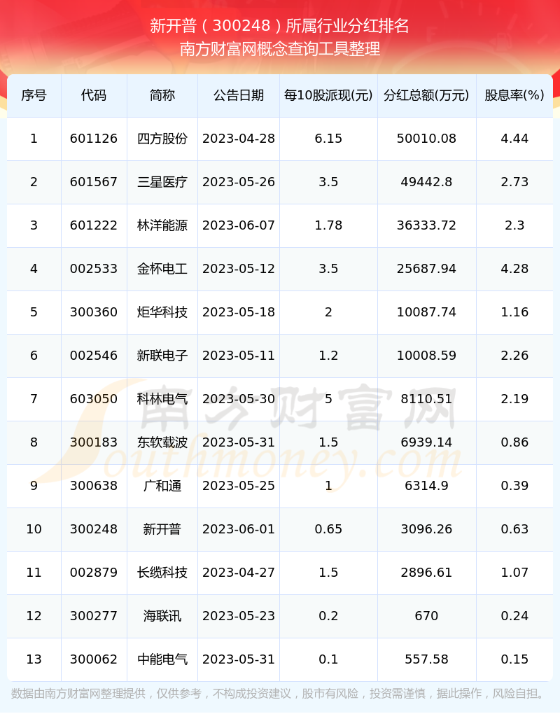The height and width of the screenshot is (728, 560).
Task: Select the name 中能电气
Action: (x=162, y=659)
